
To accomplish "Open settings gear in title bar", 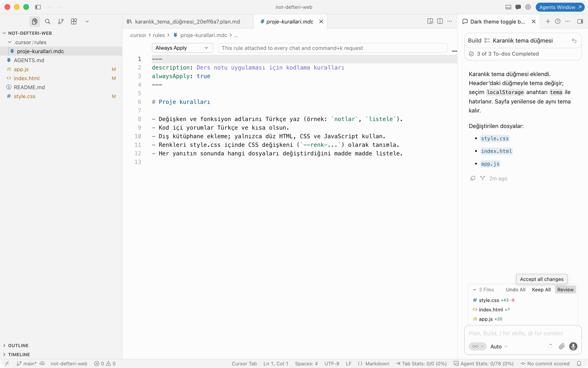I will coord(528,7).
